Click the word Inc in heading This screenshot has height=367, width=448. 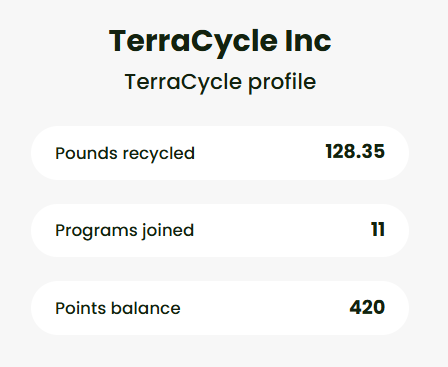click(308, 41)
